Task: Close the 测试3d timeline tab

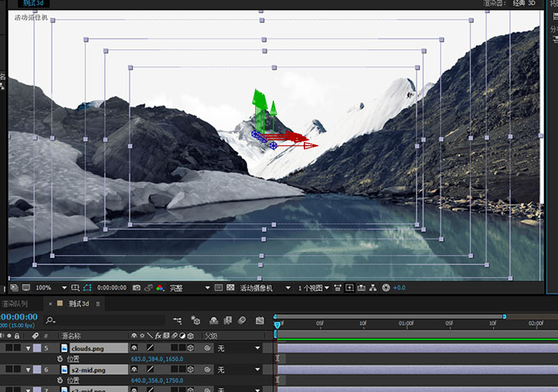Action: click(50, 303)
